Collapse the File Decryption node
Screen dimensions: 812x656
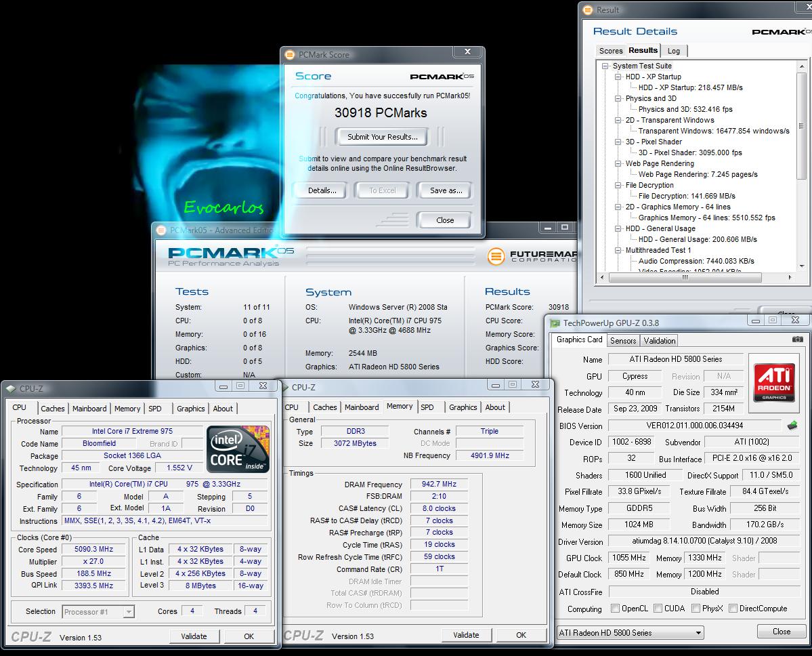click(x=618, y=186)
